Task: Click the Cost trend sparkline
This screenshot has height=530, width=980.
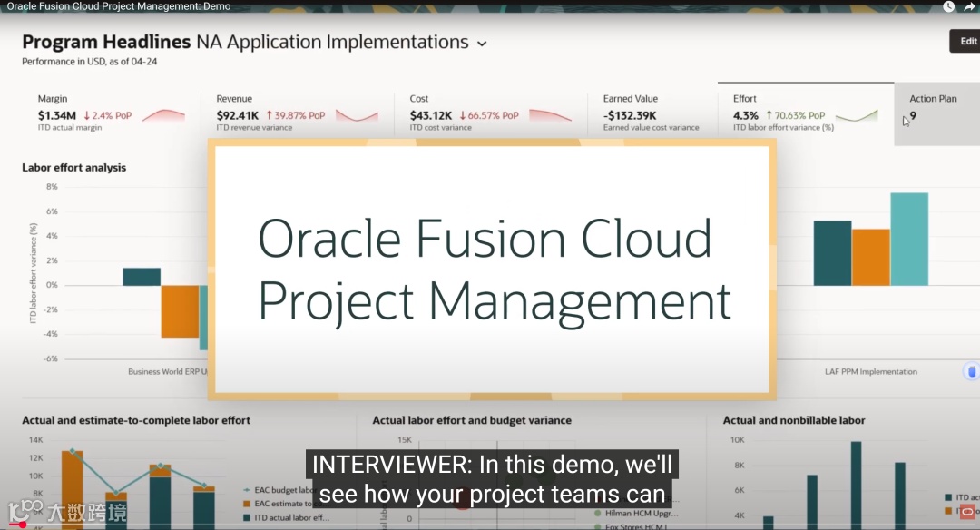Action: 550,115
